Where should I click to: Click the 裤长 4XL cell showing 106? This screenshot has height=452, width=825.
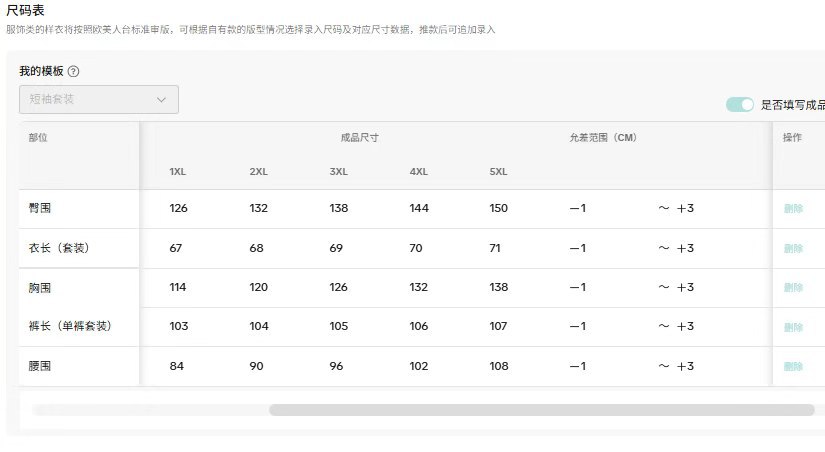tap(419, 326)
